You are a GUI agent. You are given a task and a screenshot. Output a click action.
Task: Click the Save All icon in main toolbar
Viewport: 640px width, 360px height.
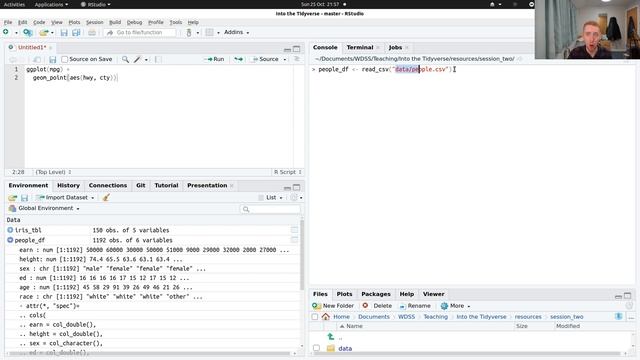(76, 32)
